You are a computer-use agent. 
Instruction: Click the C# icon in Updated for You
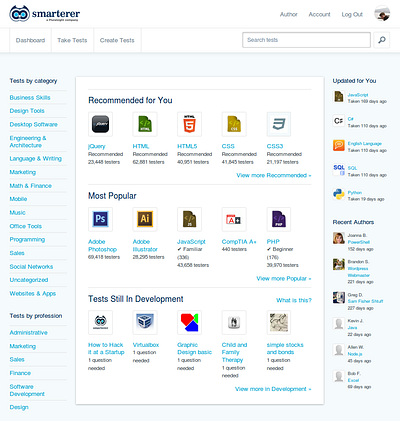click(x=339, y=121)
